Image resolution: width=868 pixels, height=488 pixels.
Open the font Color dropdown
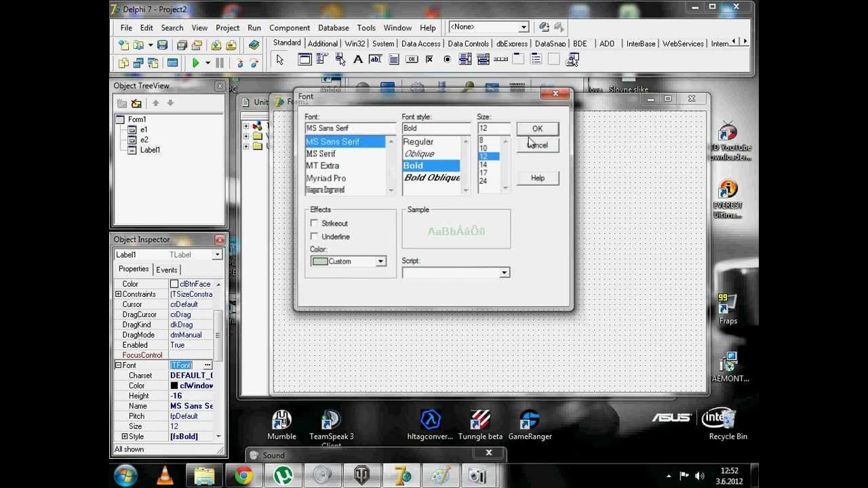(380, 262)
